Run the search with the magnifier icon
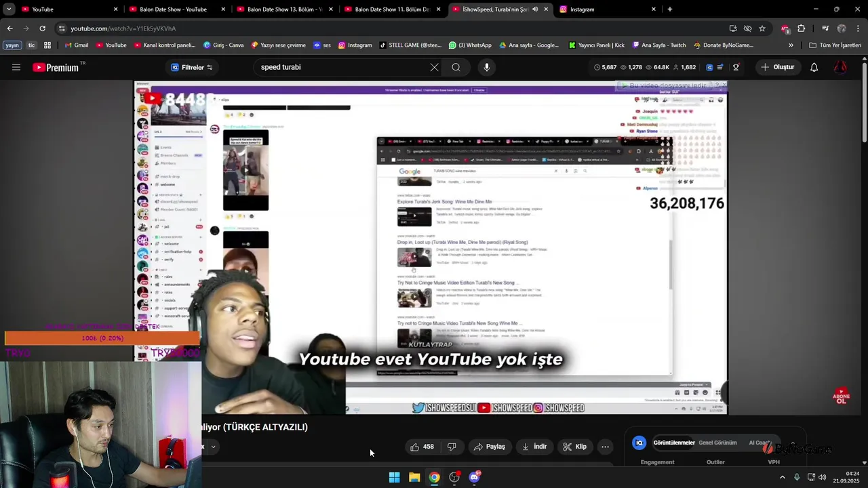This screenshot has height=488, width=868. (456, 67)
